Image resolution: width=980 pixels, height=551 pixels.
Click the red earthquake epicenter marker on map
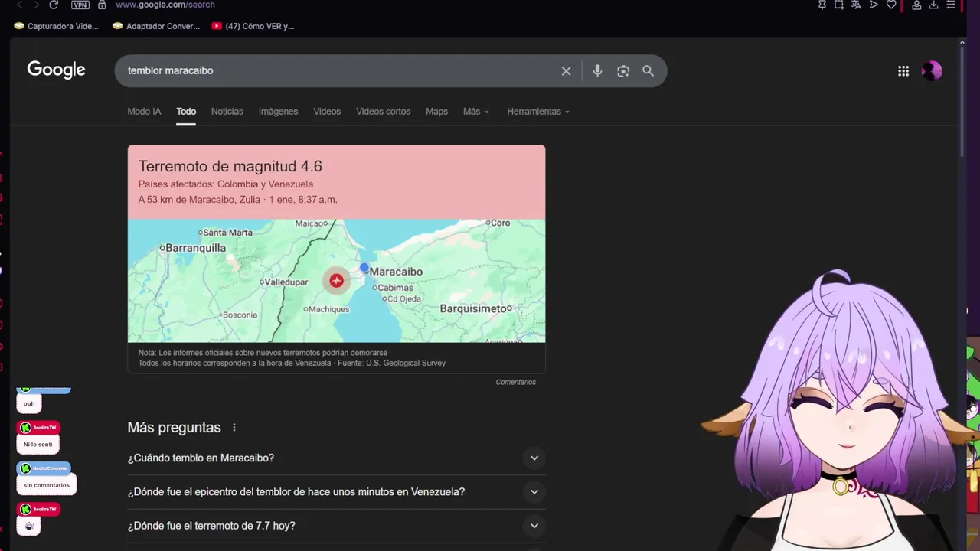coord(336,281)
